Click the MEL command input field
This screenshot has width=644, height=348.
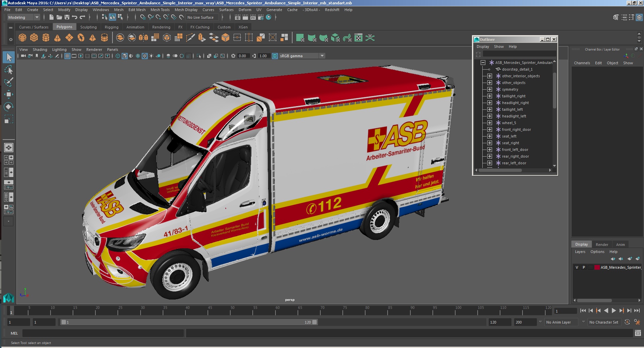coord(103,333)
